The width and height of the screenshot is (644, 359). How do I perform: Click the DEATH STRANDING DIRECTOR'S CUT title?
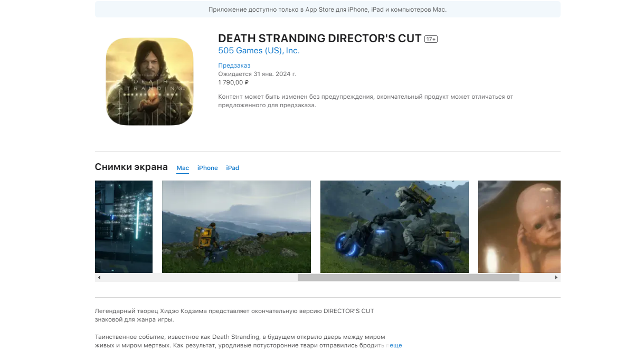pyautogui.click(x=320, y=39)
